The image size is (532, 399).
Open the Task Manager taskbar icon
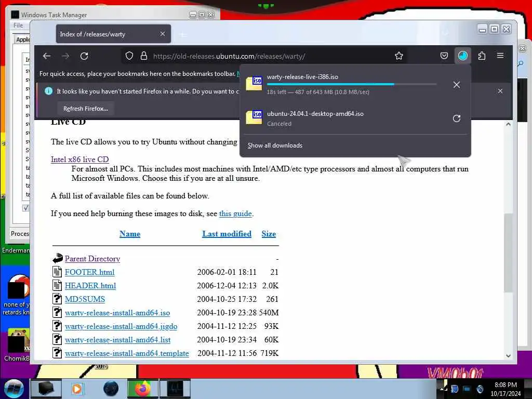coord(175,389)
